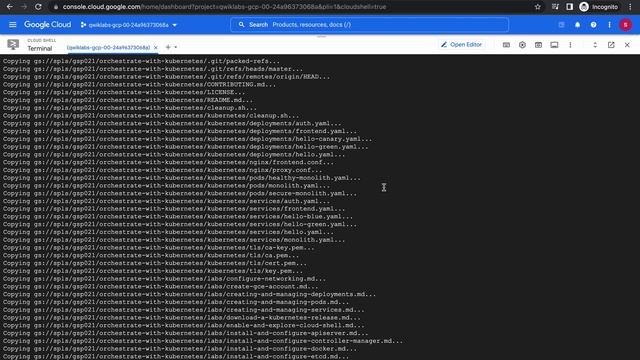Expand the new tab project dropdown arrow
Image resolution: width=640 pixels, height=360 pixels.
coord(176,47)
